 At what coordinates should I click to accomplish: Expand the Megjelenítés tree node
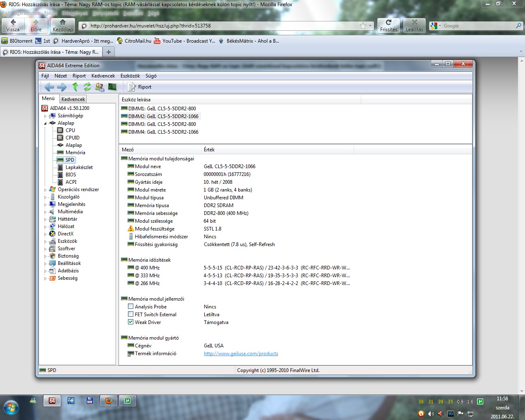pyautogui.click(x=46, y=205)
